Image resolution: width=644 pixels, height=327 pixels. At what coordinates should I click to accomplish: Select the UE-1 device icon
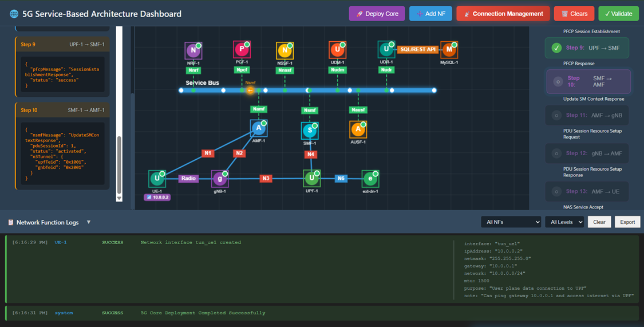click(157, 179)
